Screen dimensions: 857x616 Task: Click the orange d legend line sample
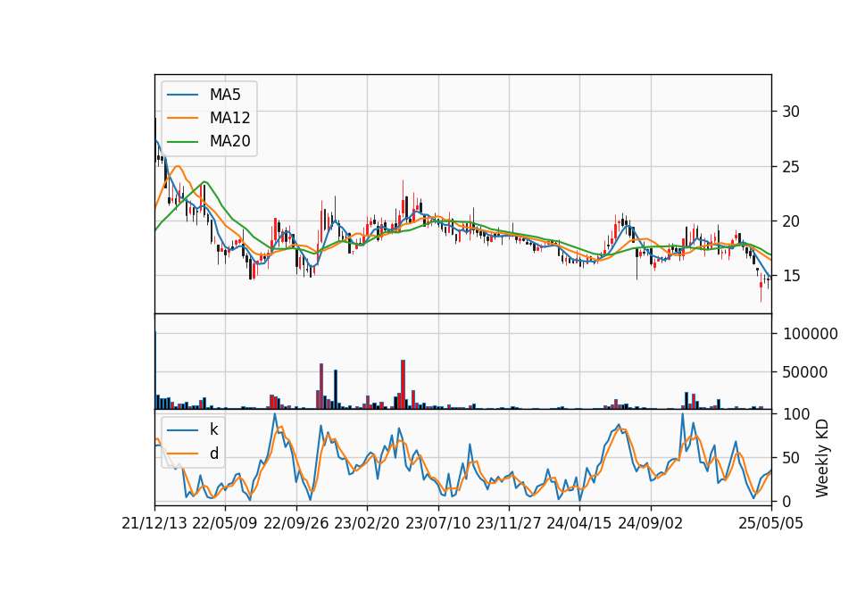coord(182,454)
